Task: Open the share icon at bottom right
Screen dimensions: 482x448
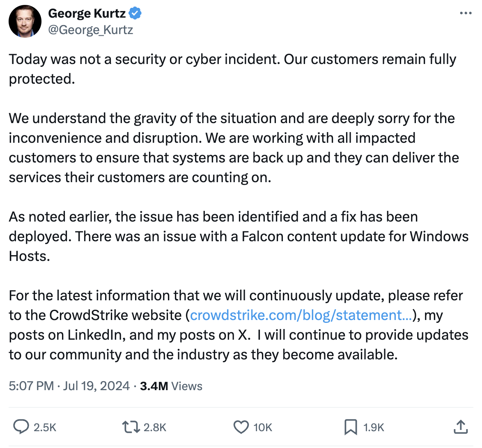Action: point(461,427)
